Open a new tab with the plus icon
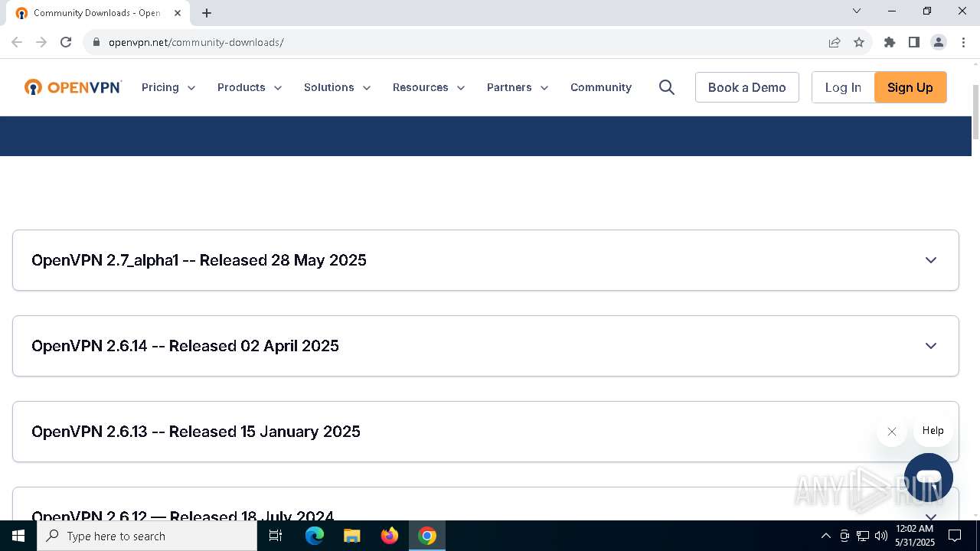Viewport: 980px width, 551px height. point(207,13)
